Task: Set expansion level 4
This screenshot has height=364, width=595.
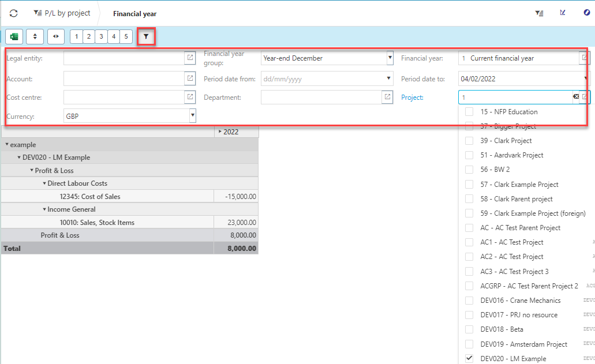Action: 114,37
